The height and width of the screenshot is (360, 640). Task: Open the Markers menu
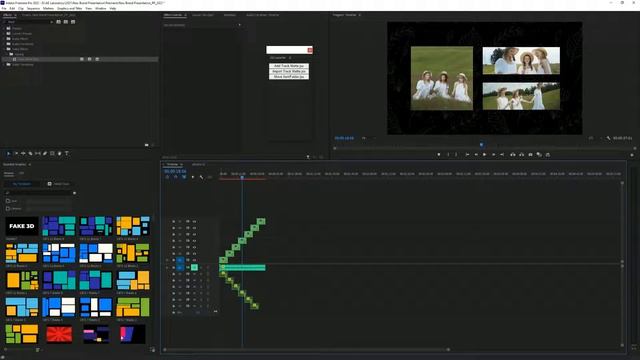[48, 8]
